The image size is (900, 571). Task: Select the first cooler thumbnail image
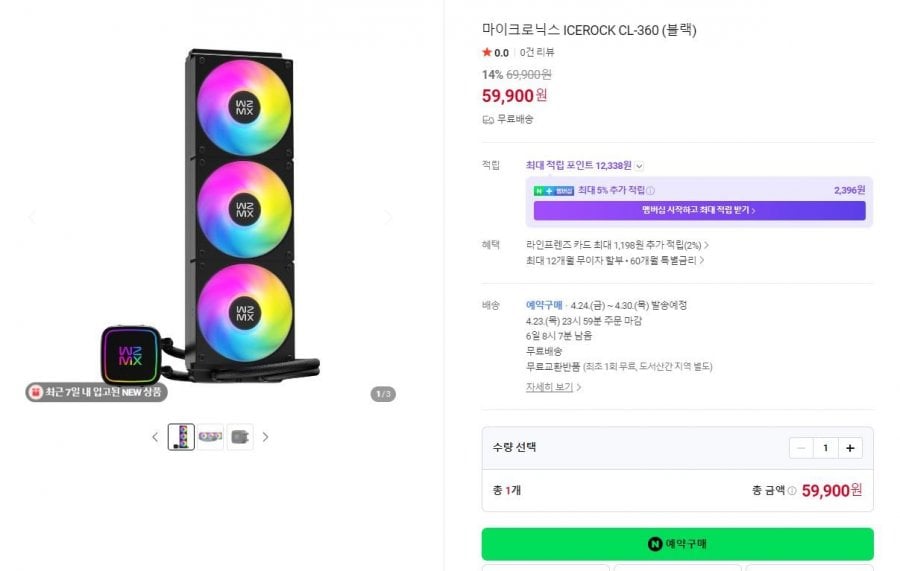point(181,437)
